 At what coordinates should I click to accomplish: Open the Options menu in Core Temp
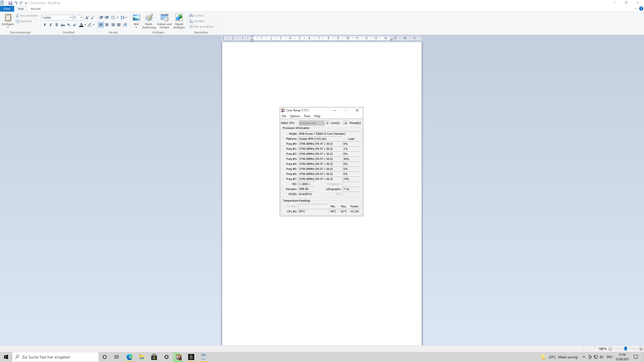click(295, 116)
